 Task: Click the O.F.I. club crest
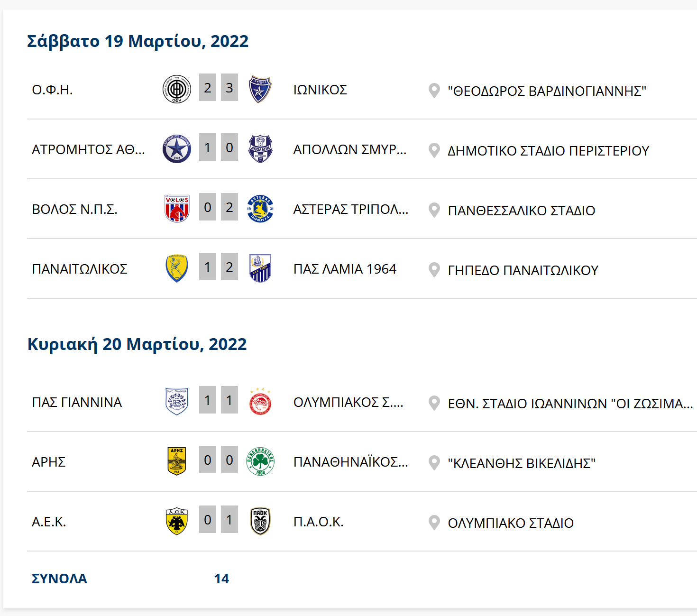click(x=176, y=89)
